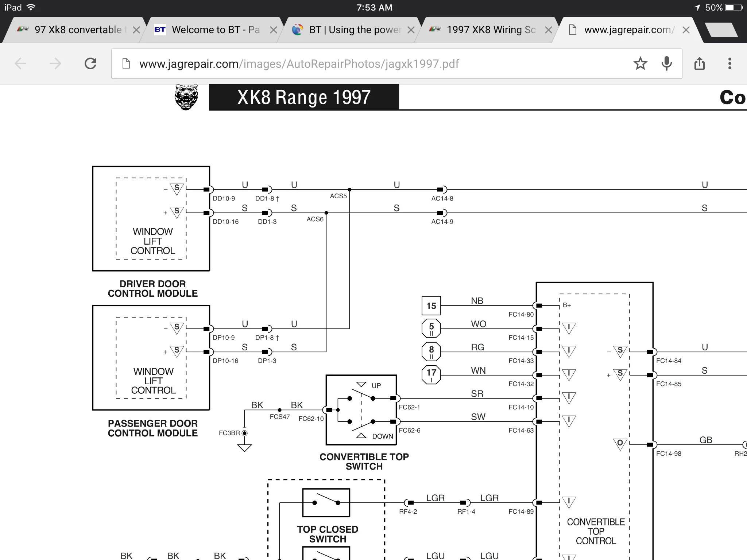Close the www.jagrepair.com tab

(x=686, y=30)
